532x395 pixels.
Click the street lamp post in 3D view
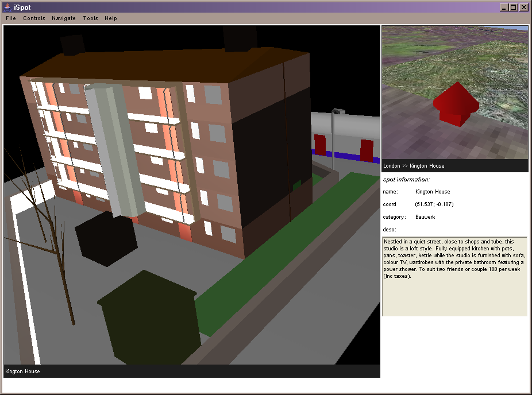click(334, 138)
